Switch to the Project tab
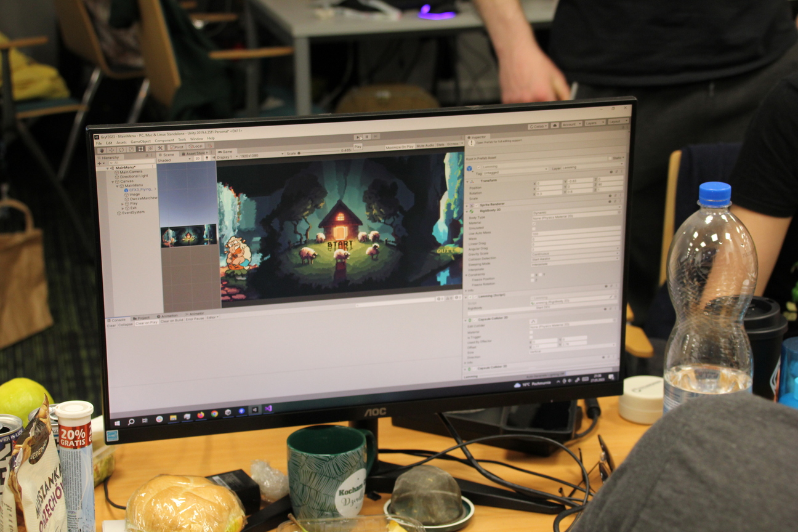This screenshot has height=532, width=798. pos(141,318)
